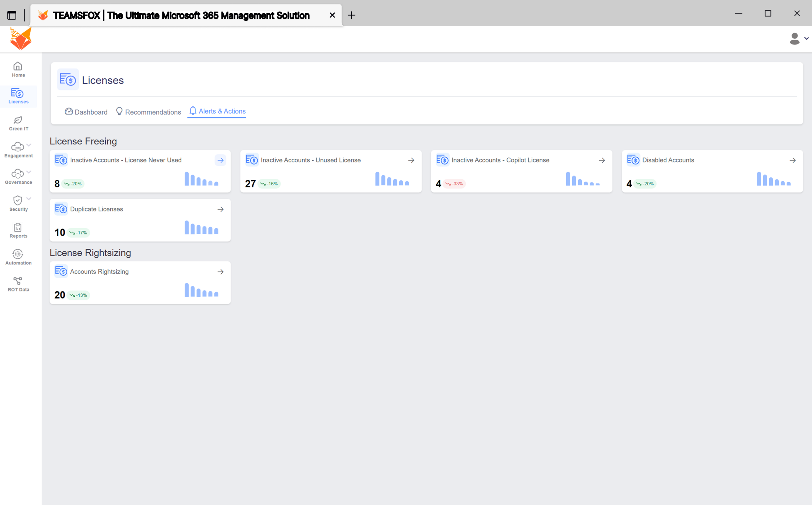This screenshot has width=812, height=505.
Task: Open the Governance section
Action: tap(17, 174)
